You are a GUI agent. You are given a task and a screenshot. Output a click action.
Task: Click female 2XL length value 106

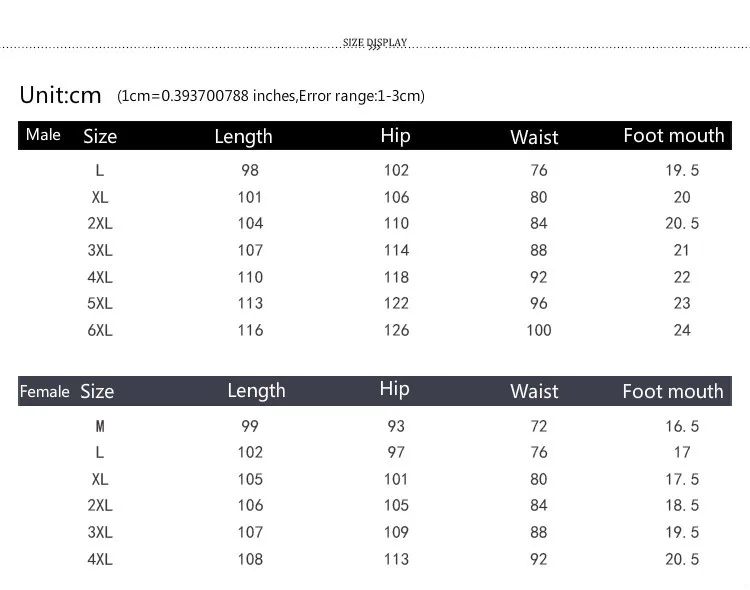[x=251, y=505]
